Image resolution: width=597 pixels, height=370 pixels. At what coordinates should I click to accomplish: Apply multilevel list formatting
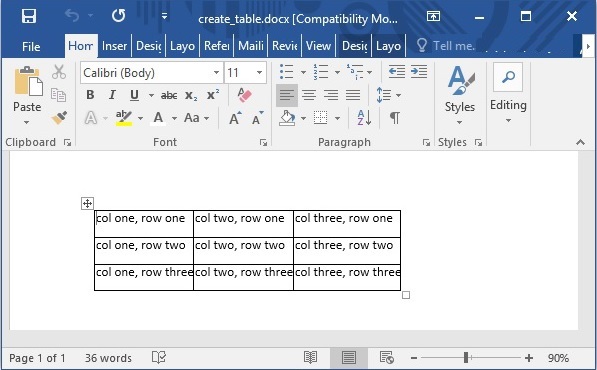click(354, 72)
